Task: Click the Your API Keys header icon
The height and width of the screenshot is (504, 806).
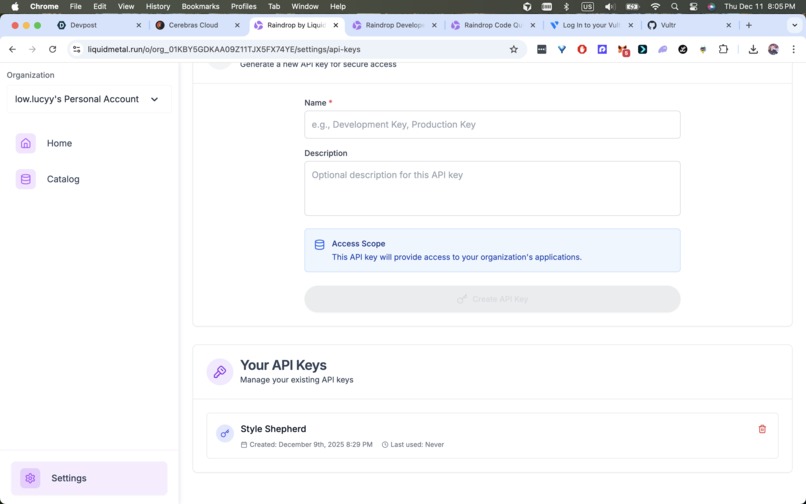Action: pos(219,372)
